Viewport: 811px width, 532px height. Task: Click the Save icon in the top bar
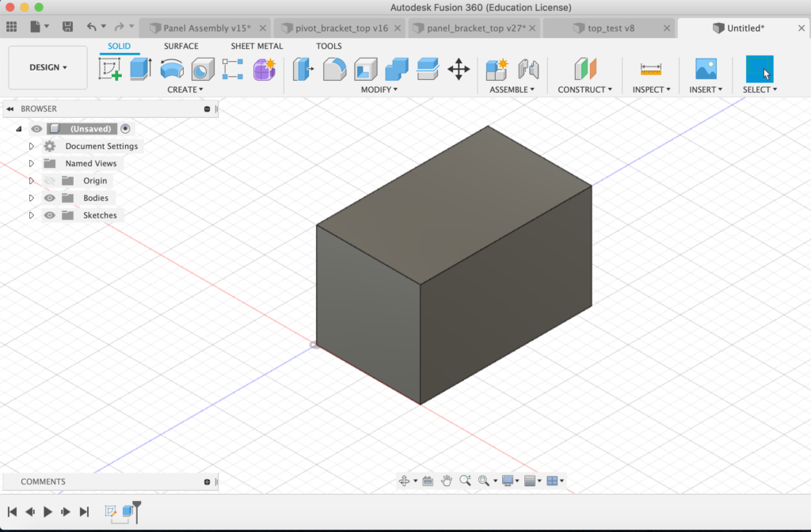[x=67, y=27]
